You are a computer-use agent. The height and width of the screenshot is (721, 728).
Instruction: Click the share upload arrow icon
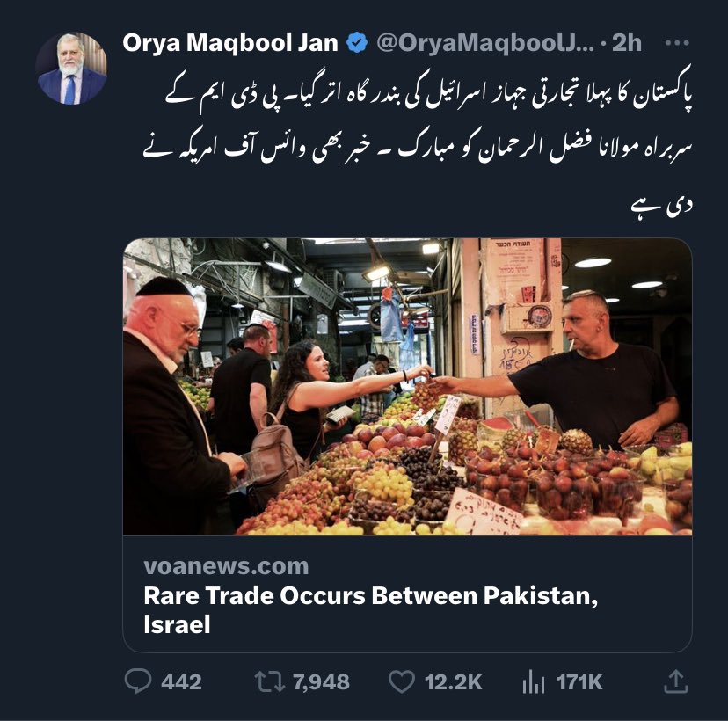pos(676,681)
